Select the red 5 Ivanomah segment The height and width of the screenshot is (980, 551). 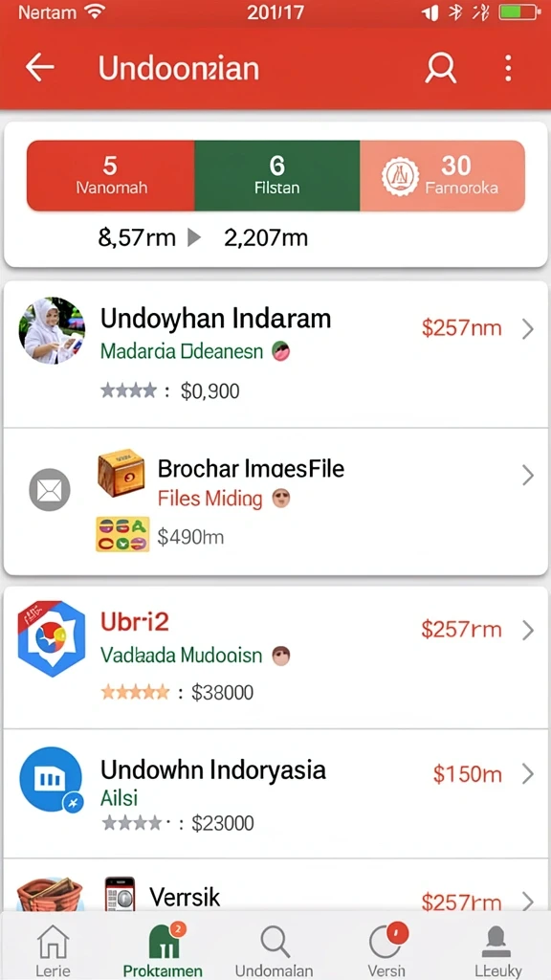(x=111, y=176)
